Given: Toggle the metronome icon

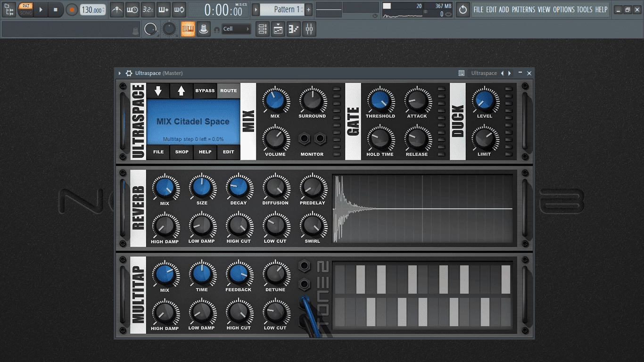Looking at the screenshot, I should [x=117, y=9].
